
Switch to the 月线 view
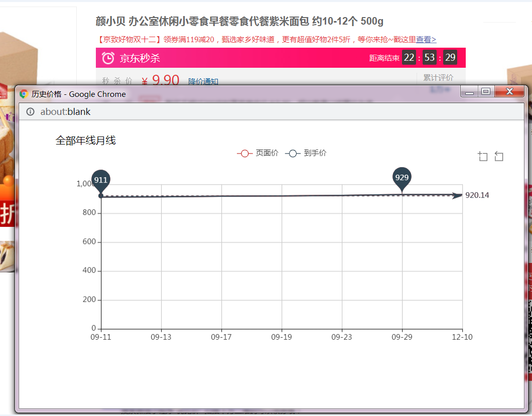coord(105,141)
